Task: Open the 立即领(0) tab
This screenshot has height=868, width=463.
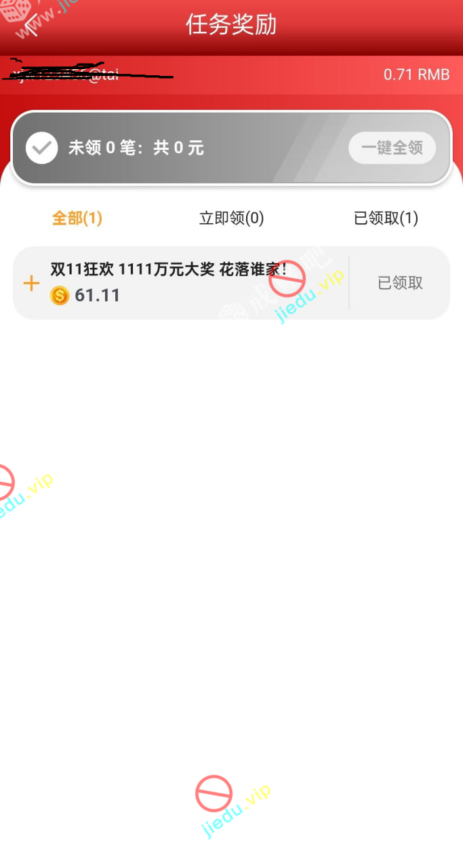Action: pos(231,218)
